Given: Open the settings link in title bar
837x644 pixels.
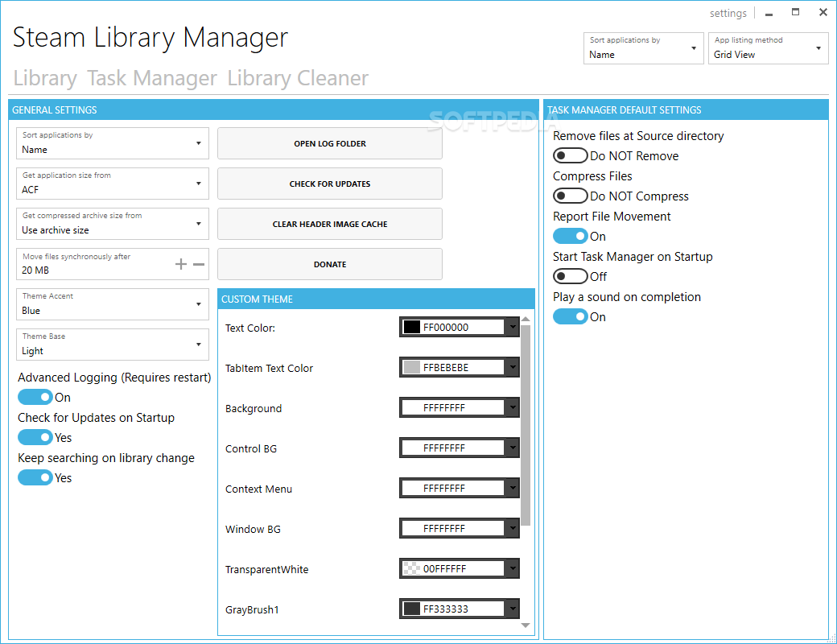Looking at the screenshot, I should click(728, 14).
